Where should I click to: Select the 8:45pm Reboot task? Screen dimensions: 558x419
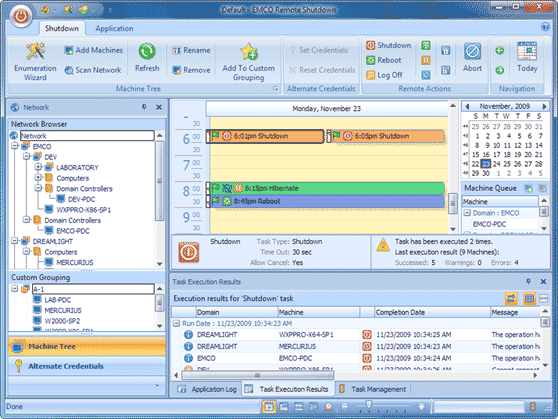(x=325, y=201)
